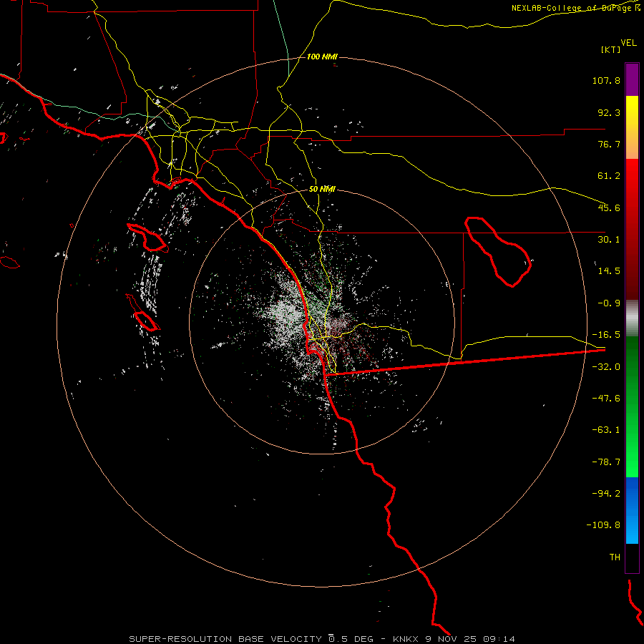Click the 107.8 value on velocity scale
Image resolution: width=644 pixels, height=644 pixels.
coord(606,80)
